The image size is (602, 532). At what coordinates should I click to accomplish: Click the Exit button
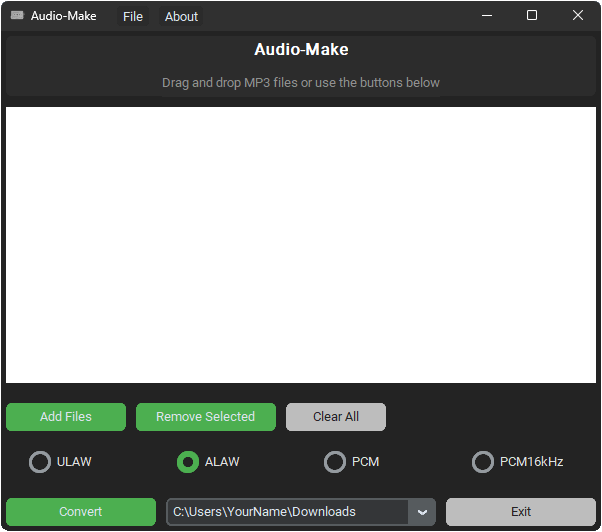point(521,512)
